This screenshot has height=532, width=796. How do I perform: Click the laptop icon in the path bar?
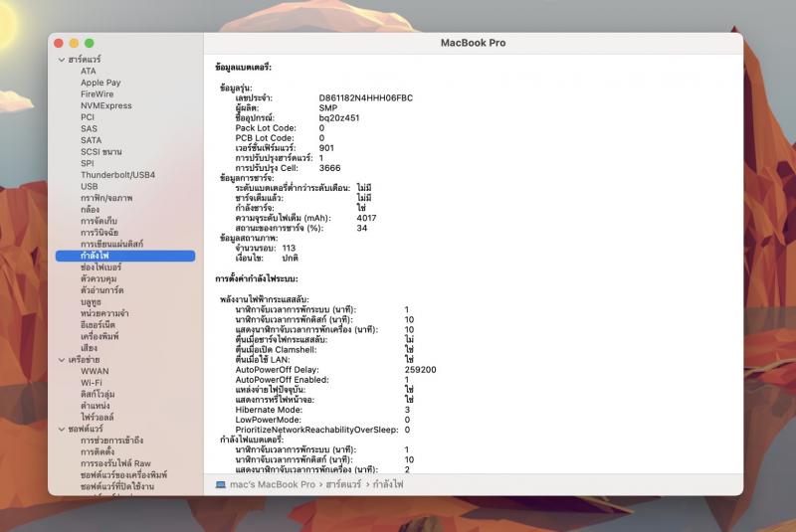(x=220, y=485)
